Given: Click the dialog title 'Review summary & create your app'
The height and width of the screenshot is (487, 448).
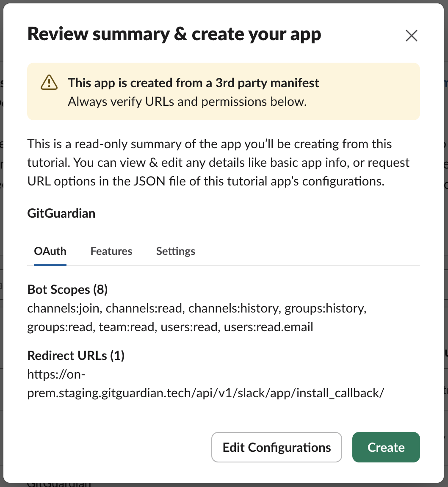Looking at the screenshot, I should pyautogui.click(x=174, y=34).
